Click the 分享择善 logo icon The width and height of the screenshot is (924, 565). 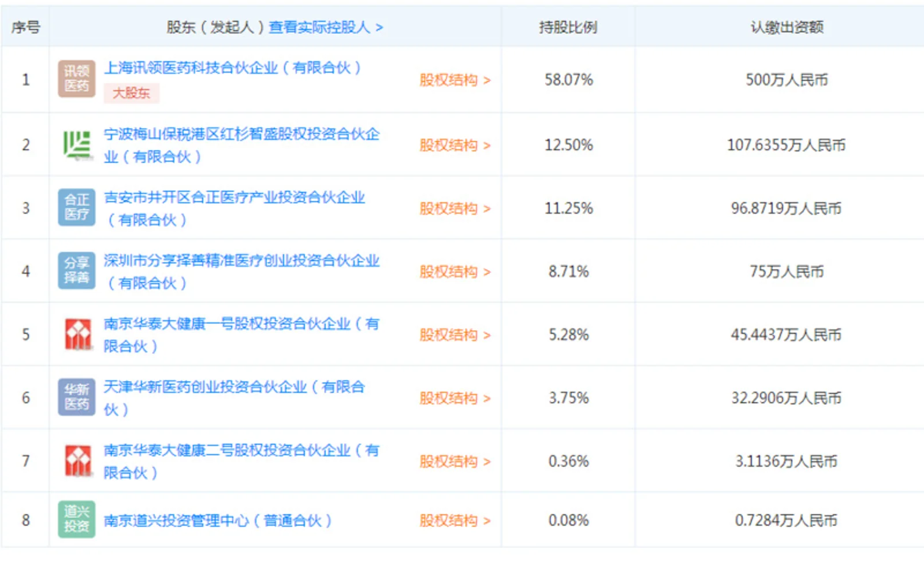76,270
